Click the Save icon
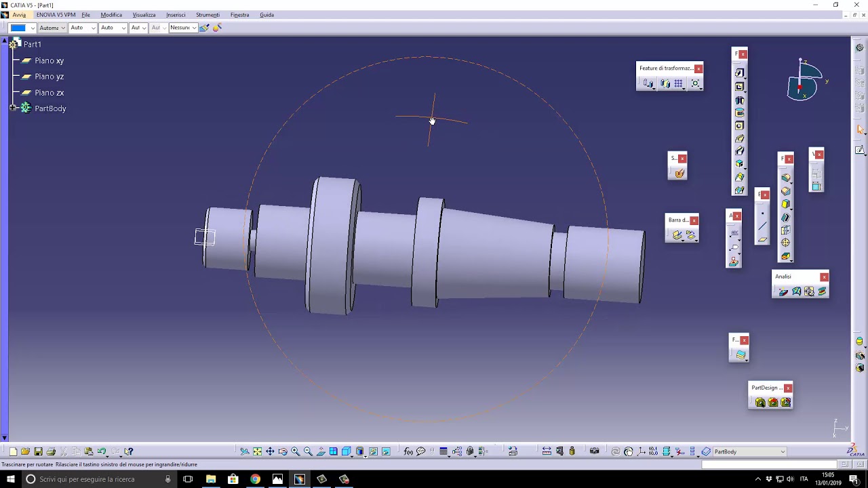Image resolution: width=868 pixels, height=488 pixels. (x=39, y=451)
